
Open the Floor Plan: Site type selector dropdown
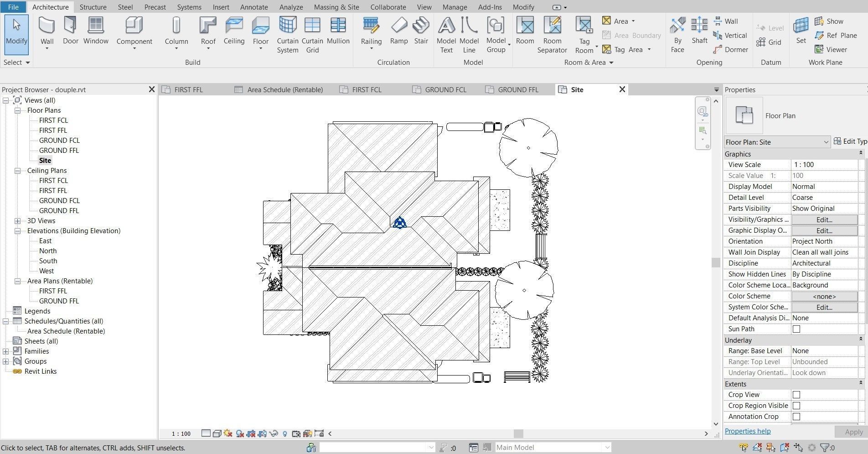(777, 142)
